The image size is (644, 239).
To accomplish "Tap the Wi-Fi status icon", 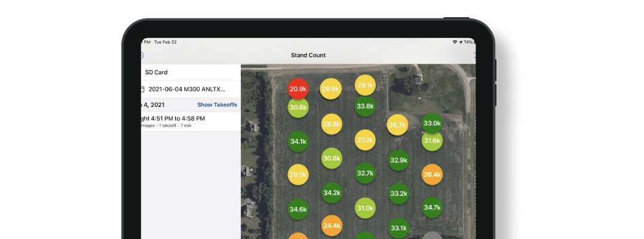I will pos(454,42).
